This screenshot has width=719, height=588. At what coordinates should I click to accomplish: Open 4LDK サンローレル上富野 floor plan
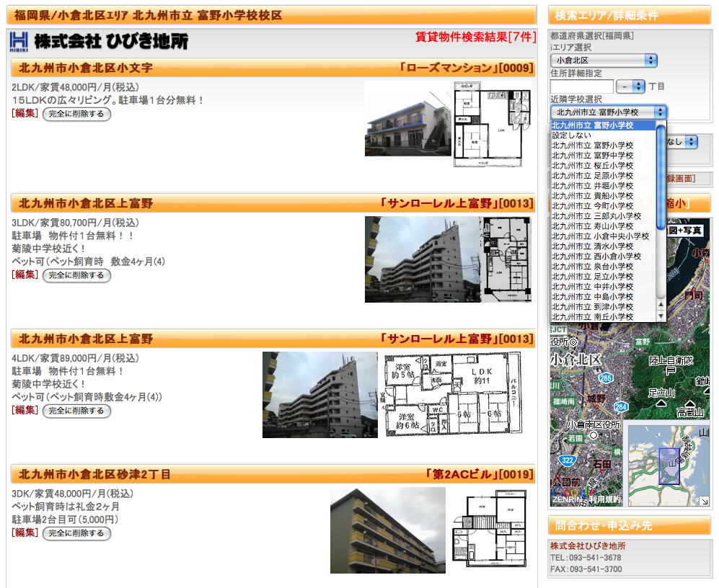(453, 394)
